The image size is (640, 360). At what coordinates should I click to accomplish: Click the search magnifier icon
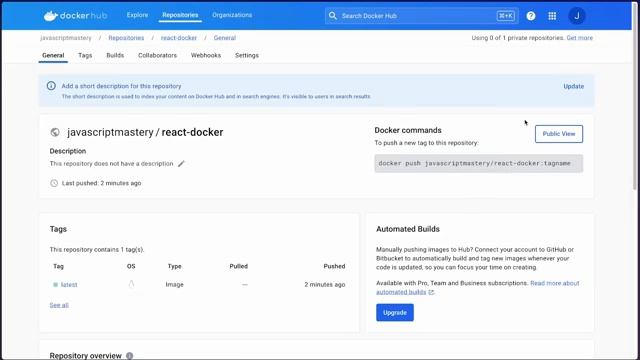333,16
